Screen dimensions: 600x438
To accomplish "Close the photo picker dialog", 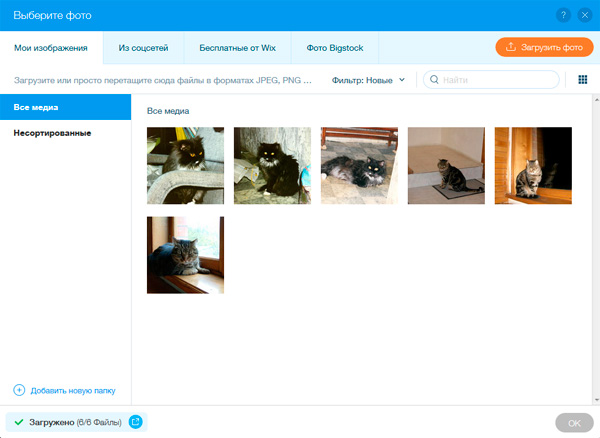I will pyautogui.click(x=585, y=15).
